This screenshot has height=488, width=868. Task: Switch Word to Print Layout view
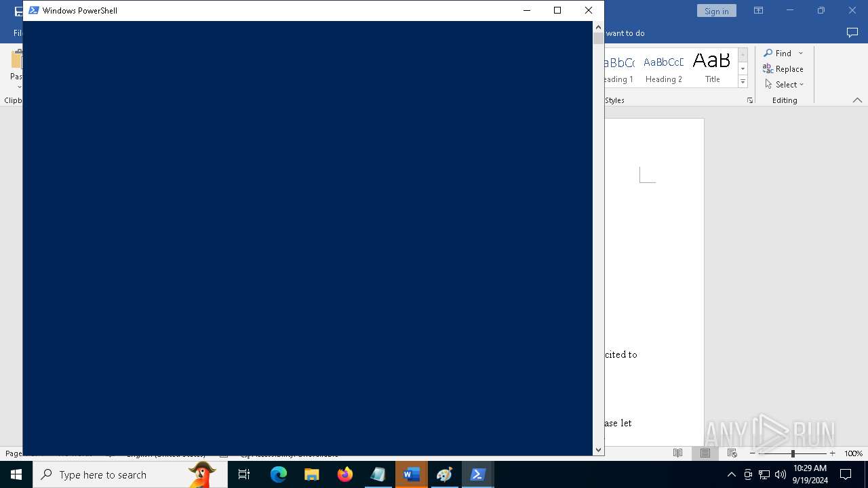[x=705, y=453]
